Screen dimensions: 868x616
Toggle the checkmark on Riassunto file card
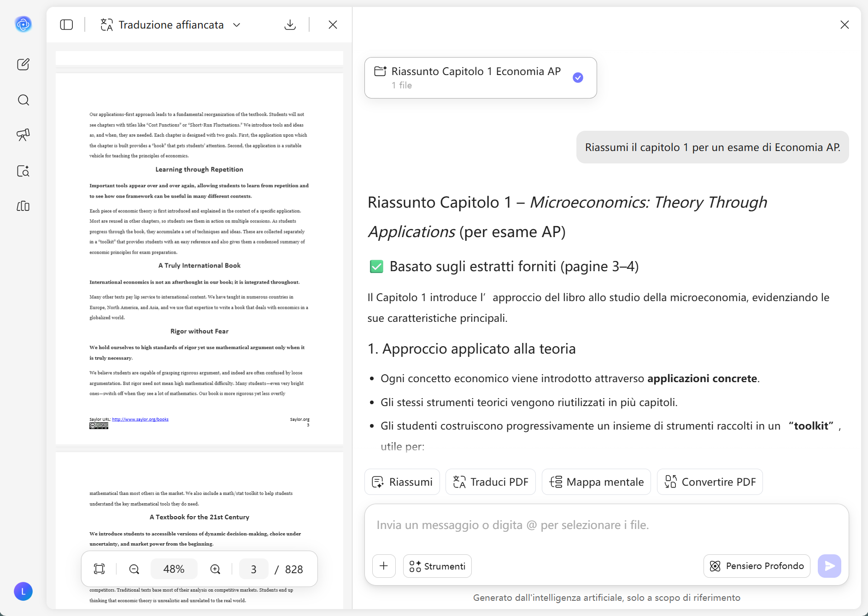point(578,78)
